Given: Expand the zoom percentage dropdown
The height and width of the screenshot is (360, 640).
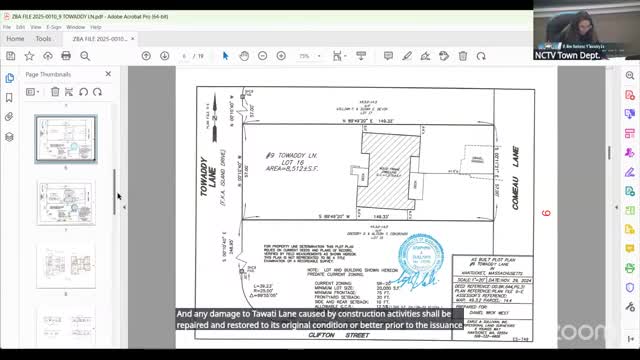Looking at the screenshot, I should [319, 56].
